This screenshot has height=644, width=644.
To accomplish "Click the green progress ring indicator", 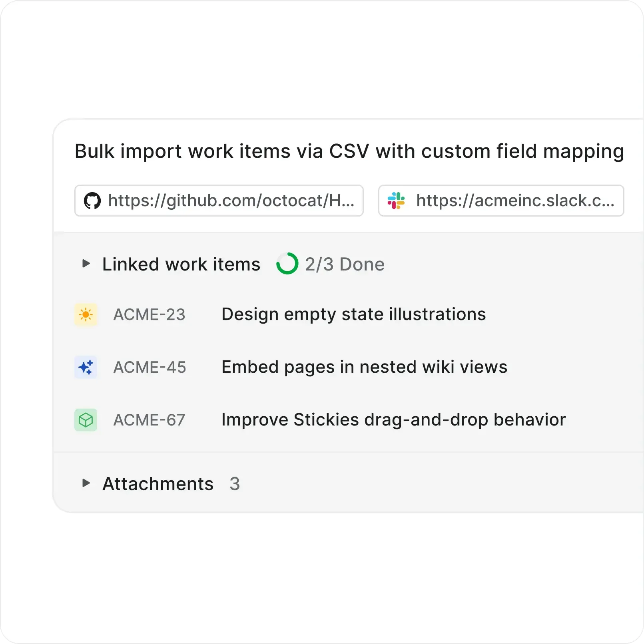I will coord(287,264).
